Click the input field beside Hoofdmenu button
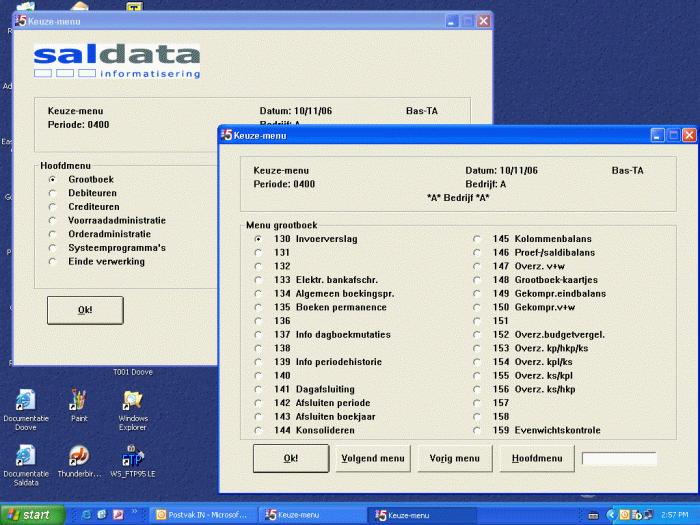700x525 pixels. 619,459
